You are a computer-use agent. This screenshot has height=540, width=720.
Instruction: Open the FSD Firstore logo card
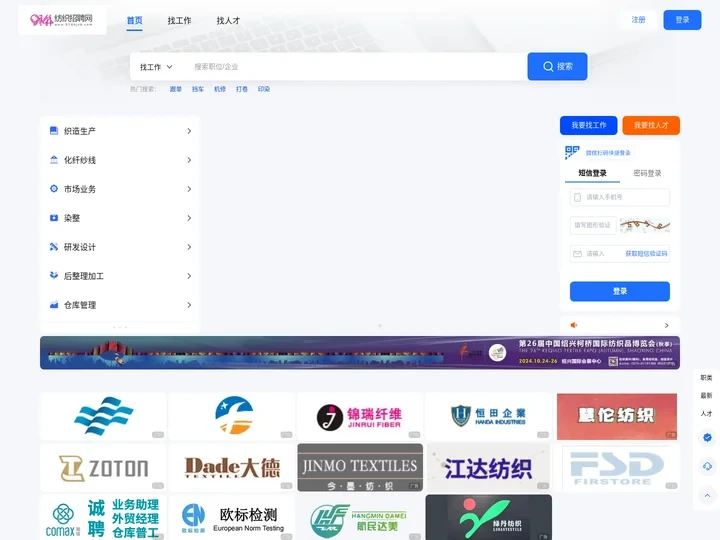coord(617,467)
